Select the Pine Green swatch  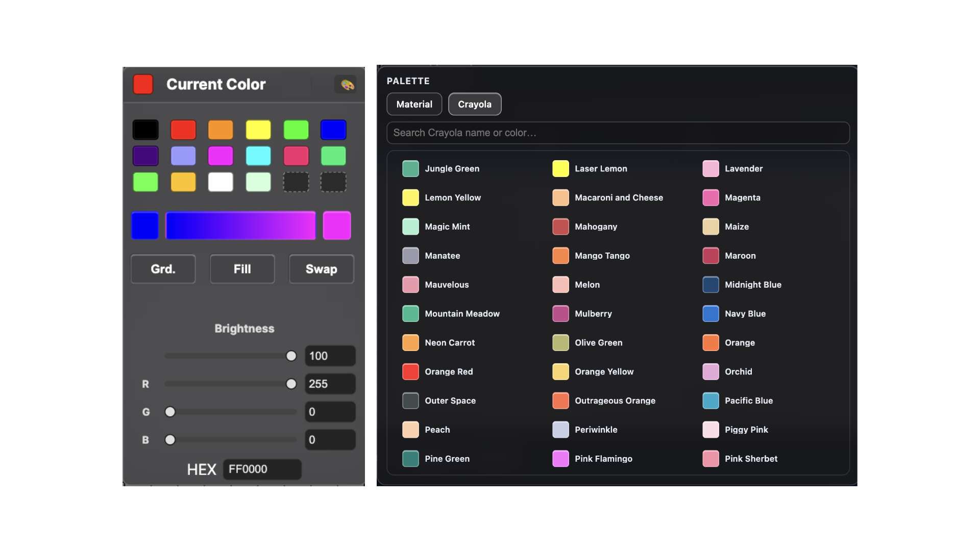pyautogui.click(x=410, y=458)
